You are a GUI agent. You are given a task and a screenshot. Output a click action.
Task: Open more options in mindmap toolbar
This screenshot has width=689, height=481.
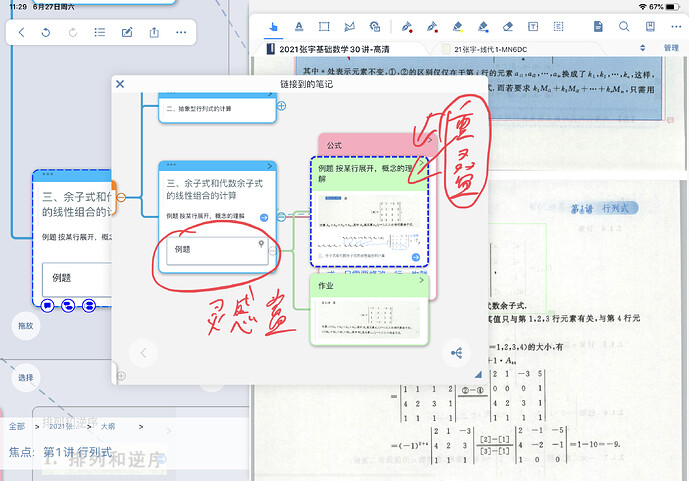coord(181,32)
